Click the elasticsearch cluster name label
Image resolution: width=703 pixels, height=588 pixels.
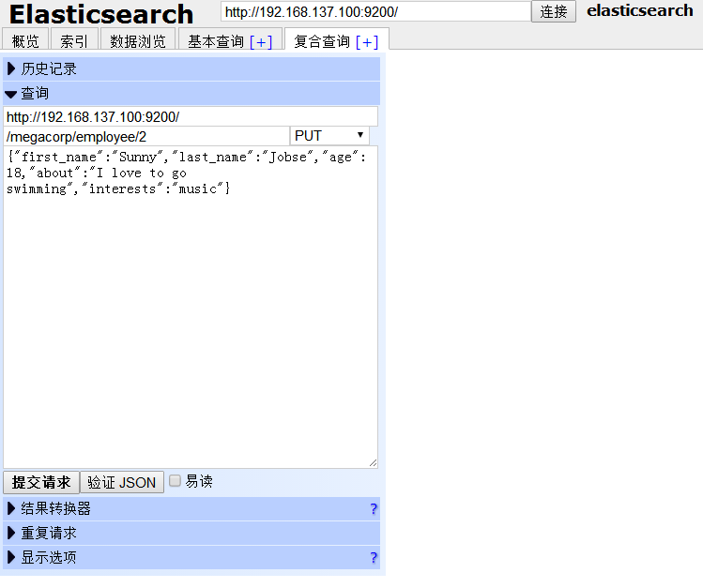coord(640,10)
